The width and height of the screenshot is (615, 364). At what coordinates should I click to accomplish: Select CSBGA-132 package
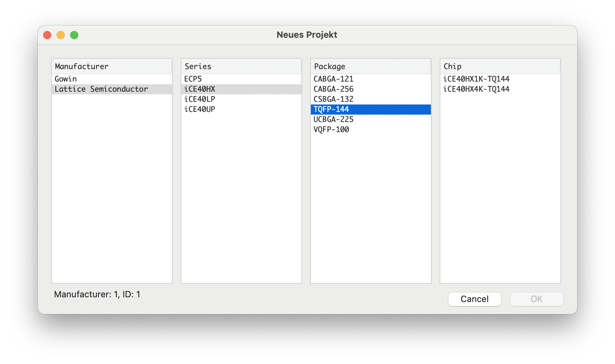coord(371,99)
